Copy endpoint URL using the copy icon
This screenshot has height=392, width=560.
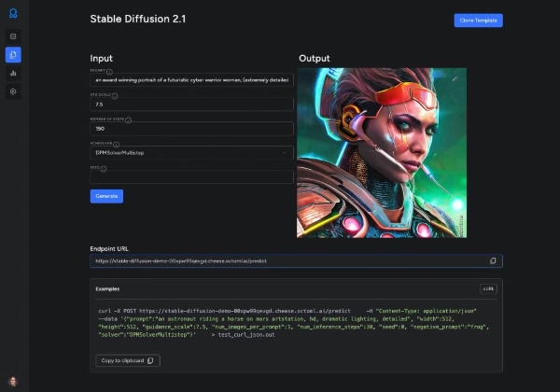click(494, 261)
